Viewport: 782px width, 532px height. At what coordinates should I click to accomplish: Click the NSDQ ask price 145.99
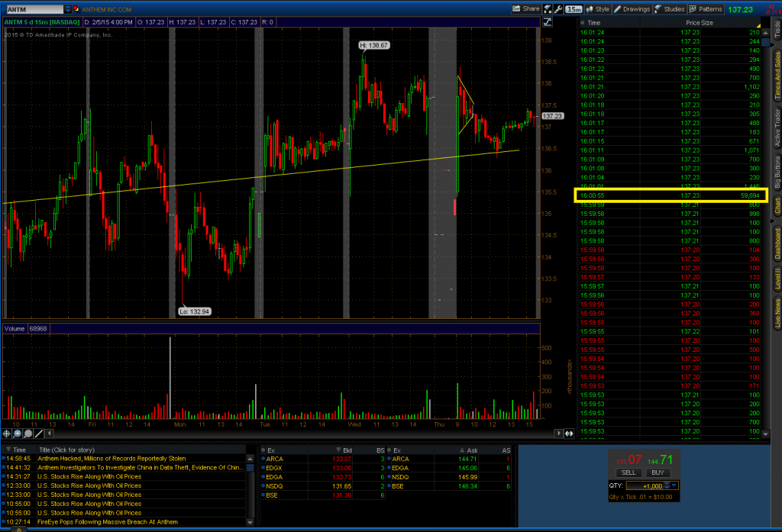tap(467, 477)
